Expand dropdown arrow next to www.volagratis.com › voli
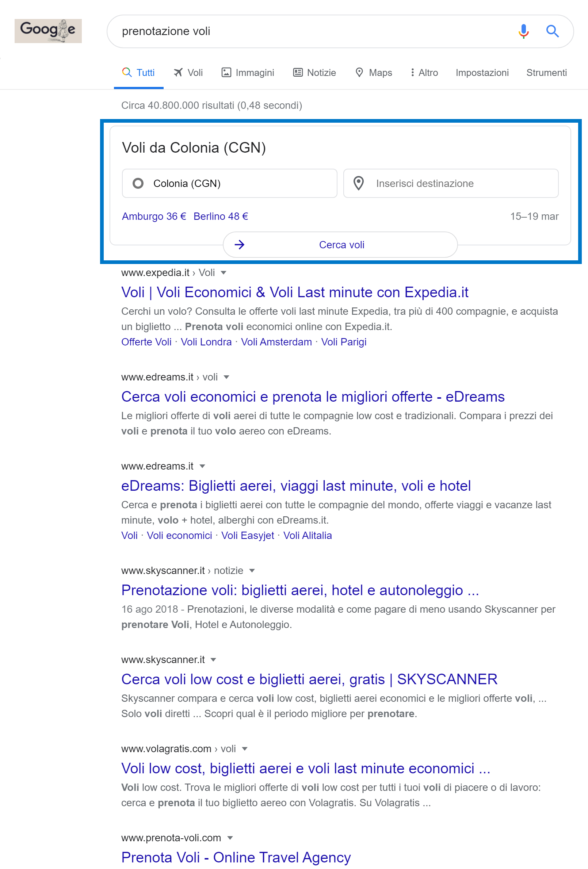Viewport: 588px width, 869px height. point(245,749)
